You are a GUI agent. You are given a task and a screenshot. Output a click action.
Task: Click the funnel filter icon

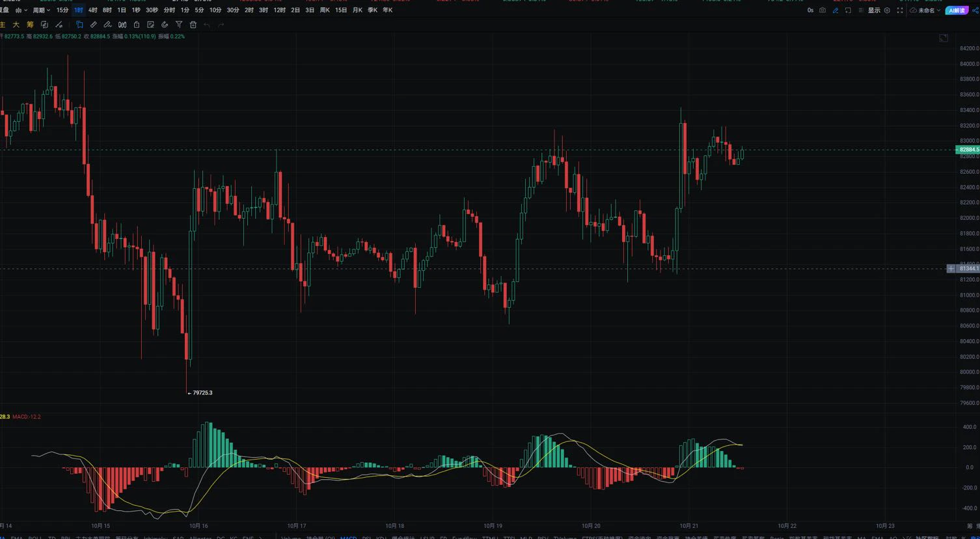pyautogui.click(x=179, y=25)
